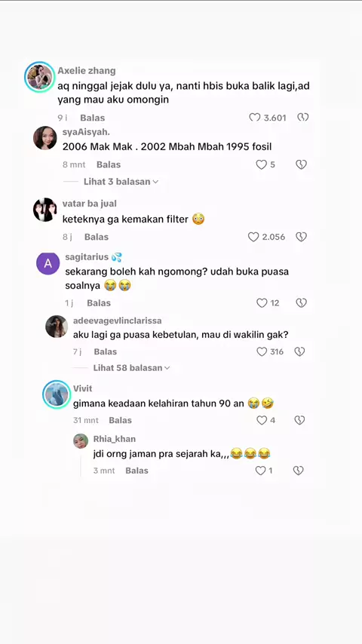Like adeevagevlinclarissa's comment with 316 likes
Image resolution: width=362 pixels, height=644 pixels.
(262, 351)
